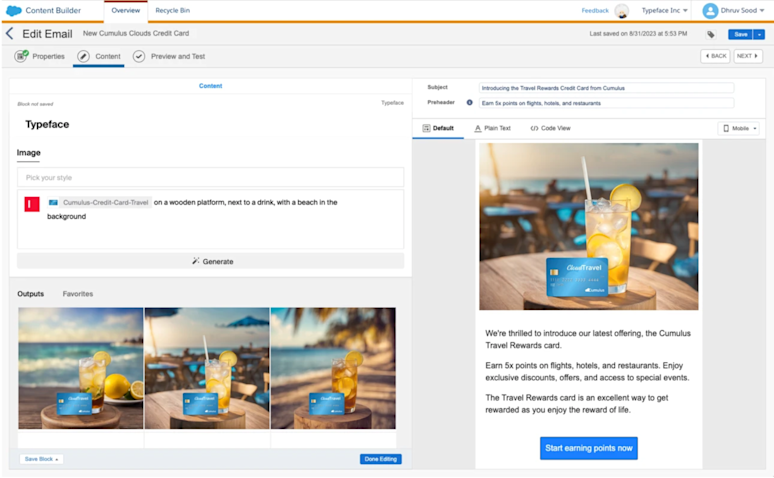774x478 pixels.
Task: Click the Done Editing button
Action: (x=381, y=459)
